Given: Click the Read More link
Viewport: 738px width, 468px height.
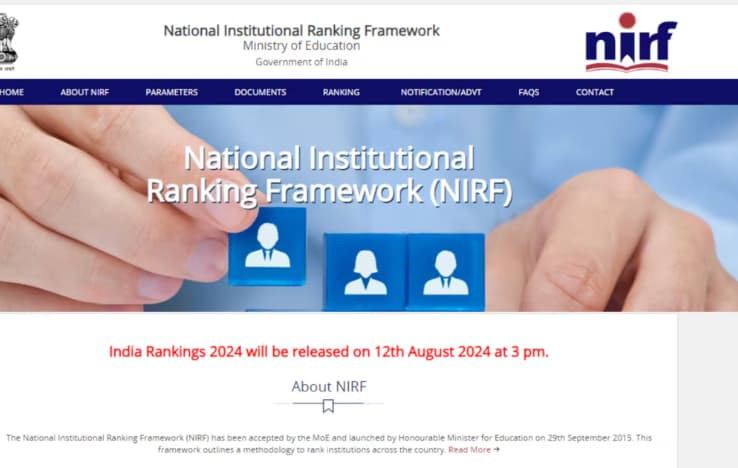Looking at the screenshot, I should pos(469,450).
